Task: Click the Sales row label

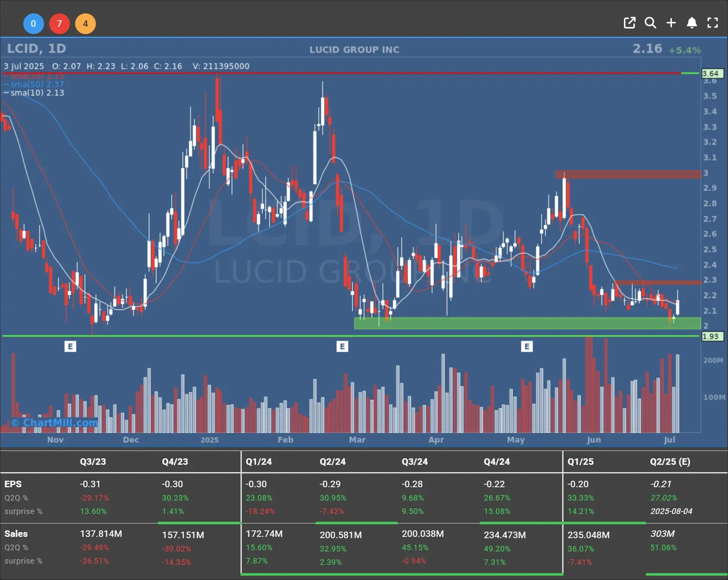Action: click(x=16, y=534)
